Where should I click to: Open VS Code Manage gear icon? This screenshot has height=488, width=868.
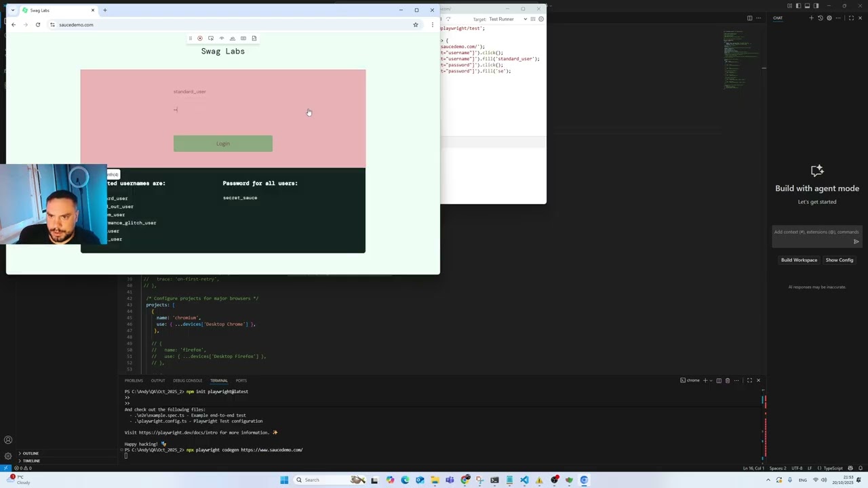tap(8, 456)
